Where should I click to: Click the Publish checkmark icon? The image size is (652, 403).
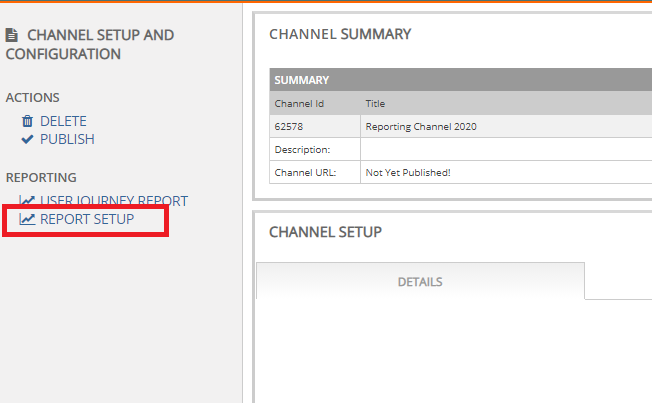click(x=27, y=139)
